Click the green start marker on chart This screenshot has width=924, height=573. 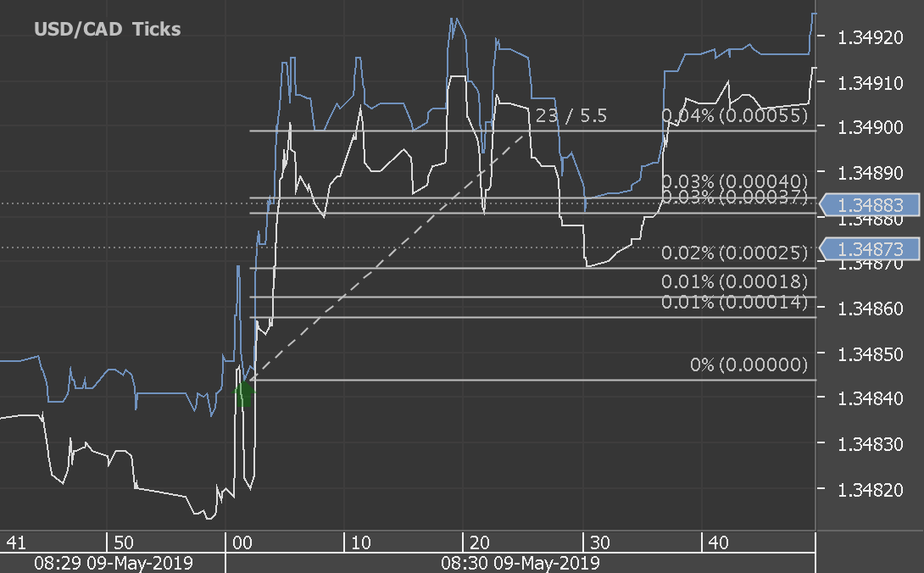coord(244,394)
